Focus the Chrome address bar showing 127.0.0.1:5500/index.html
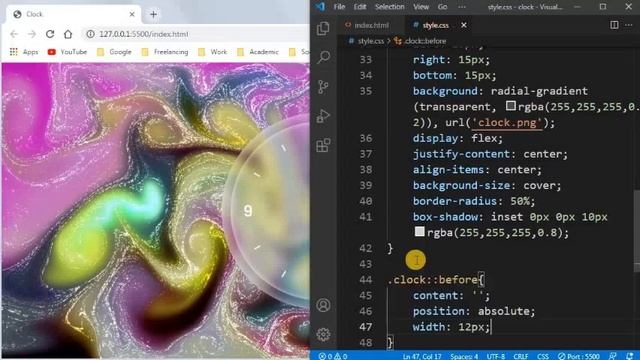Viewport: 640px width, 360px height. 195,34
